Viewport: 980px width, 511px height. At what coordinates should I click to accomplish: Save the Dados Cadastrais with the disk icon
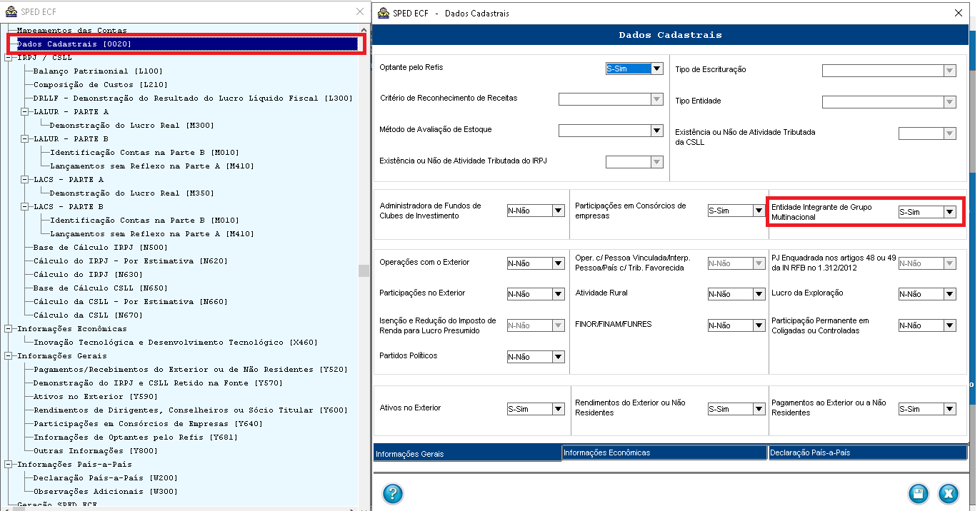click(918, 493)
